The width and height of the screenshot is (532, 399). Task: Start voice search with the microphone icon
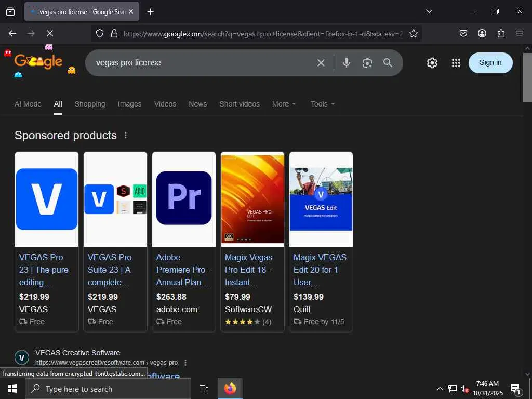click(347, 63)
